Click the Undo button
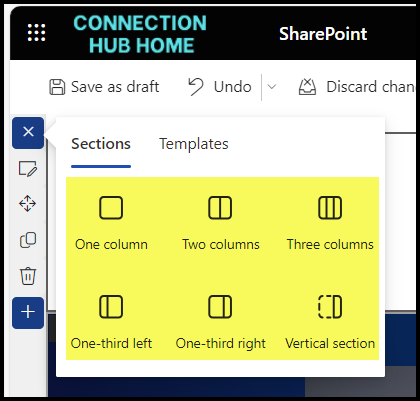The height and width of the screenshot is (401, 420). 220,87
